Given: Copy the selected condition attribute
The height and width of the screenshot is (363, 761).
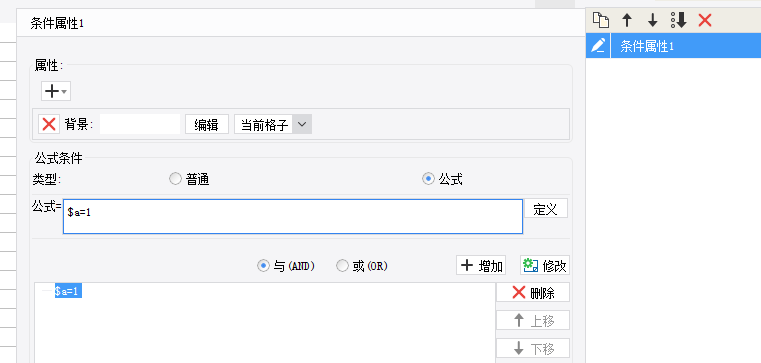Looking at the screenshot, I should (601, 20).
